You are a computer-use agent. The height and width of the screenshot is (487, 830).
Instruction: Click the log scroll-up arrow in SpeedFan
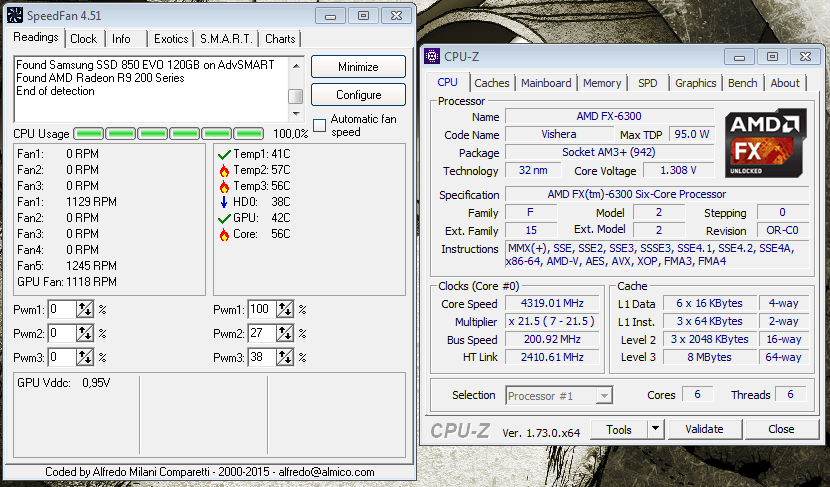point(296,66)
